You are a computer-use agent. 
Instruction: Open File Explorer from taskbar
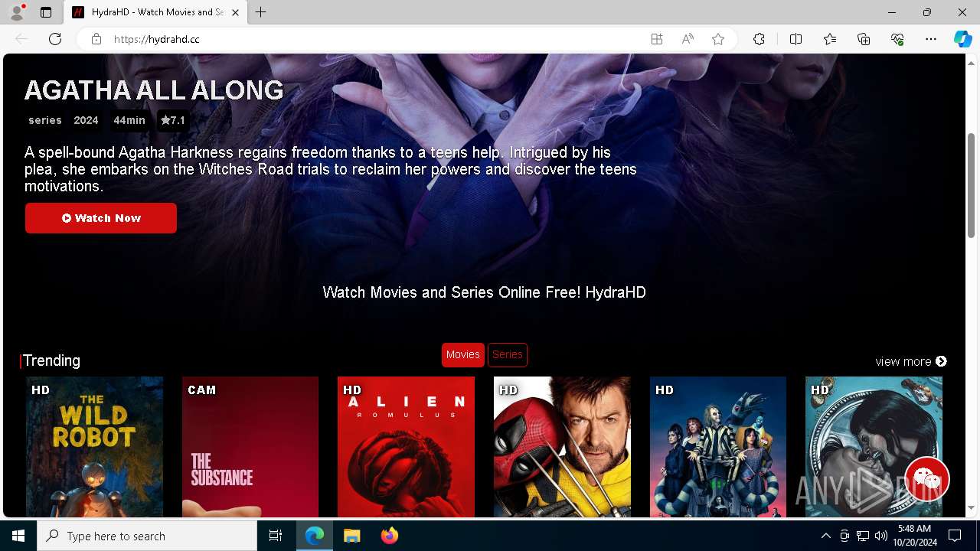(x=351, y=536)
